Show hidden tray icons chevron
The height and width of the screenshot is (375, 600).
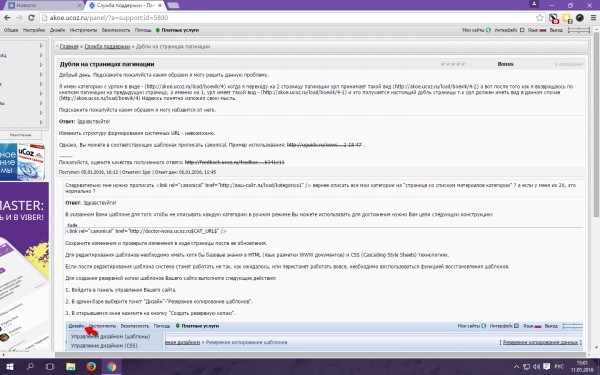point(516,367)
